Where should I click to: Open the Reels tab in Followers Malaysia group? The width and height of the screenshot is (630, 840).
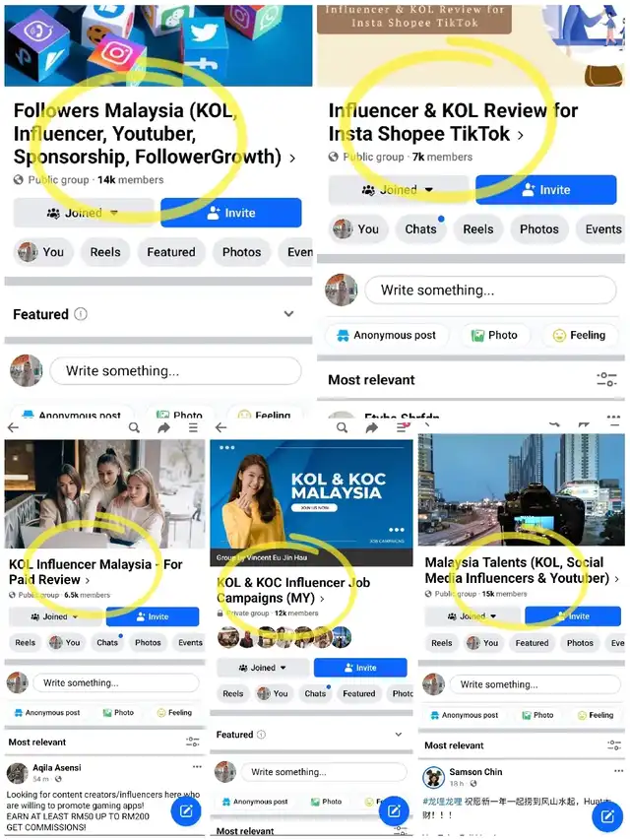[x=105, y=252]
